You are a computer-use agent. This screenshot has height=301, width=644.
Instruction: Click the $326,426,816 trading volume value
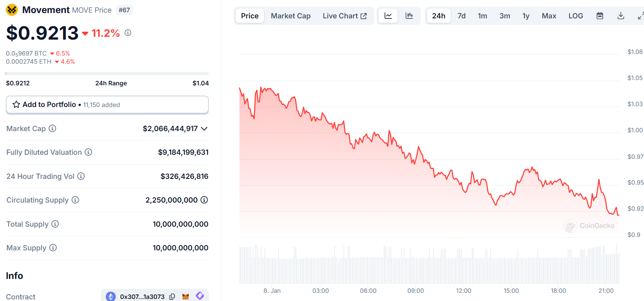[x=184, y=176]
